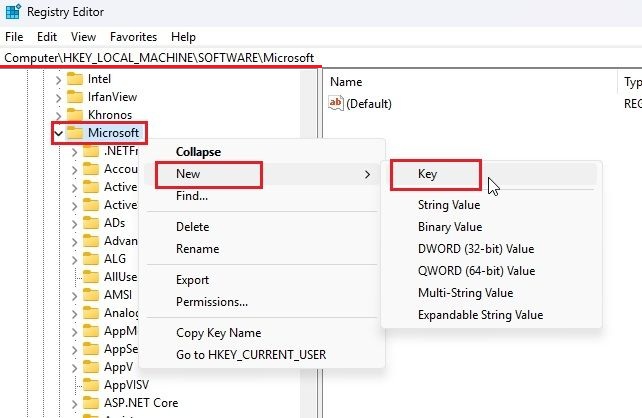Viewport: 642px width, 418px height.
Task: Click the ASP.NET Core folder icon
Action: pyautogui.click(x=91, y=403)
